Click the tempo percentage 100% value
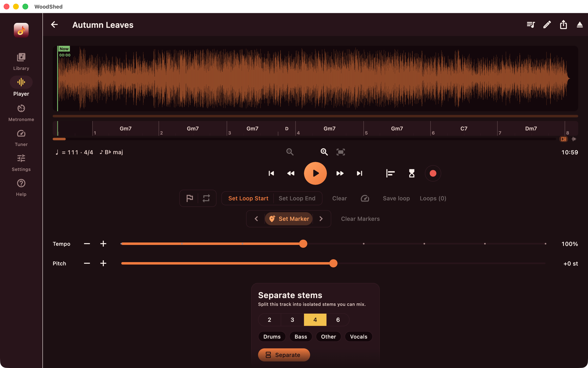 [x=570, y=244]
